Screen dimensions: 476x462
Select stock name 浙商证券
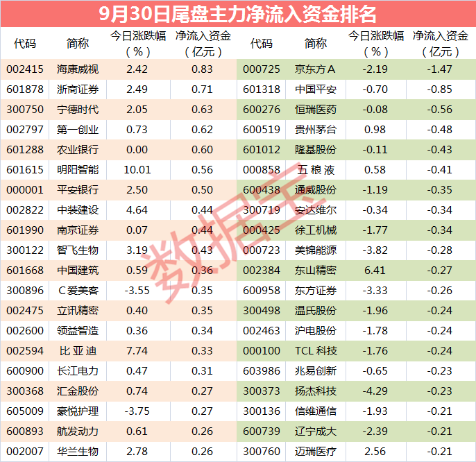(x=78, y=89)
